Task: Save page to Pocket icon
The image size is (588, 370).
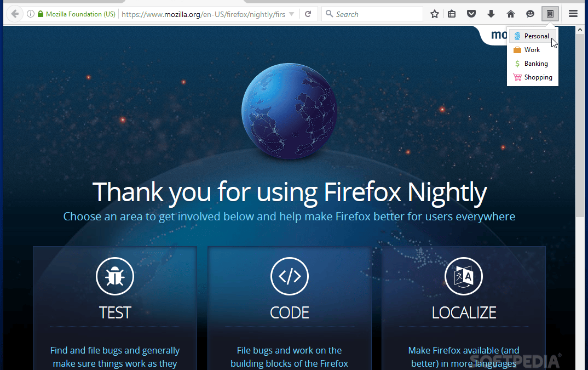Action: 471,14
